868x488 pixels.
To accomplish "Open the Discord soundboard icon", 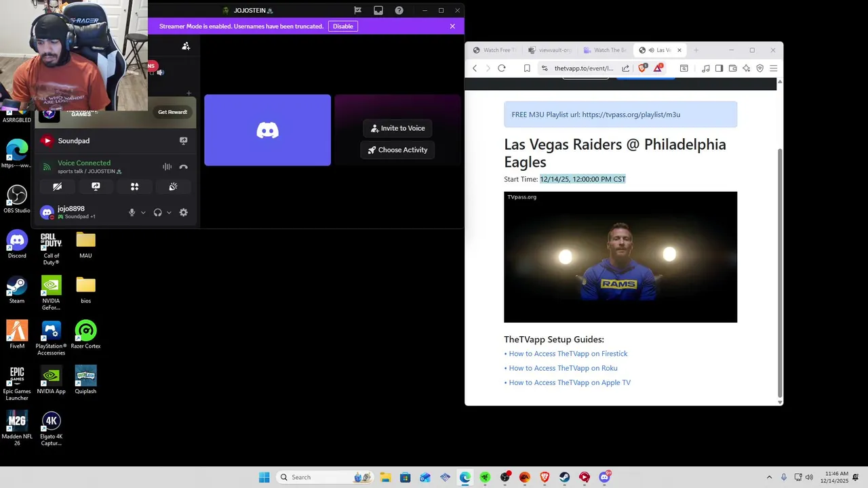I will pos(173,186).
